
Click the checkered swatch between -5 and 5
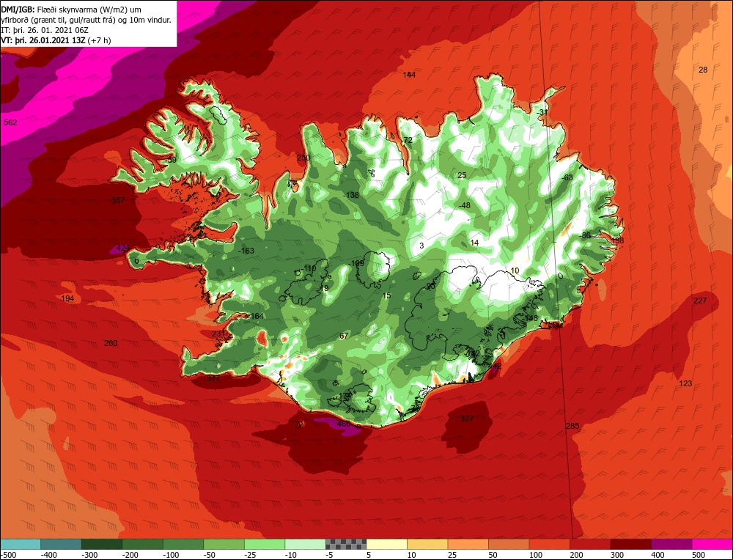(x=346, y=544)
